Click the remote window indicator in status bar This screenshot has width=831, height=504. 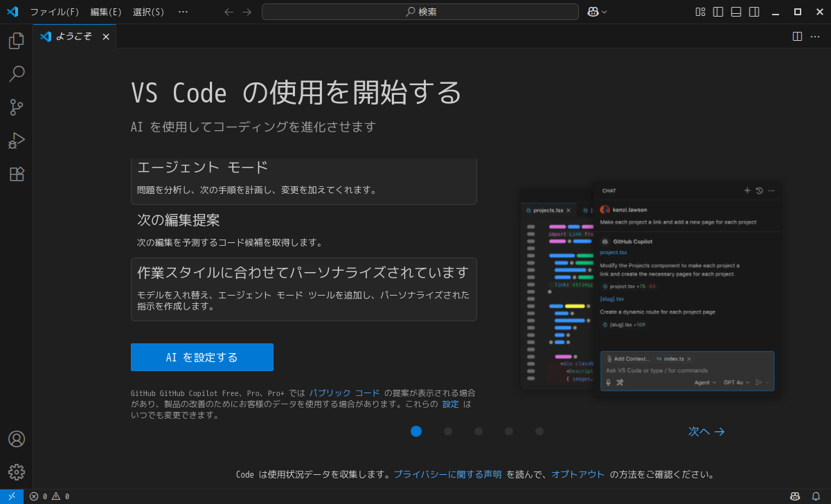tap(12, 496)
